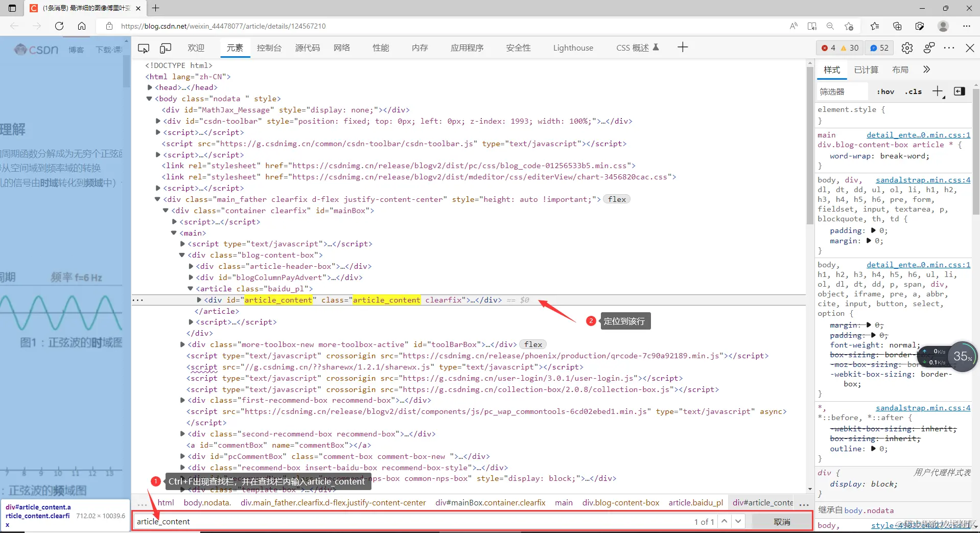This screenshot has height=533, width=980.
Task: Cancel the find bar with 取消 button
Action: pos(782,522)
